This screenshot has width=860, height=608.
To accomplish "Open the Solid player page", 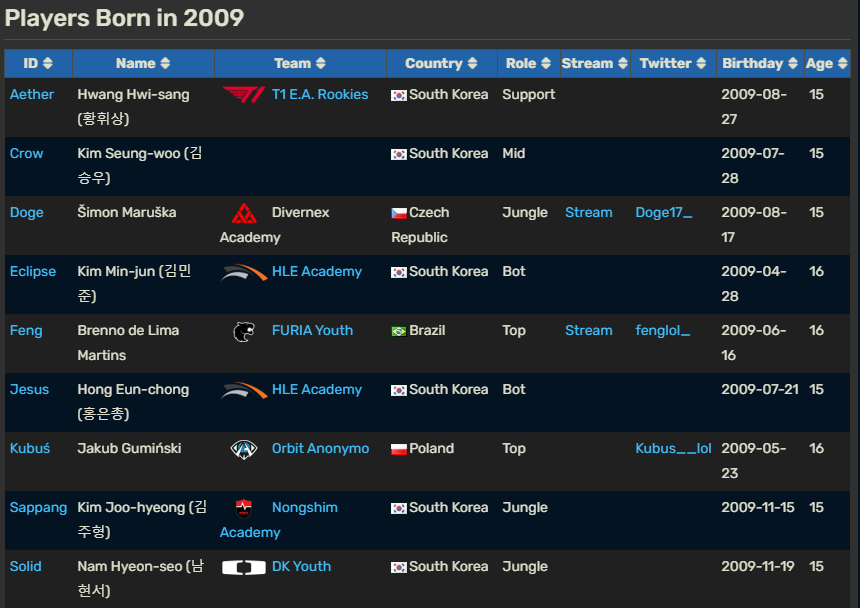I will 25,566.
